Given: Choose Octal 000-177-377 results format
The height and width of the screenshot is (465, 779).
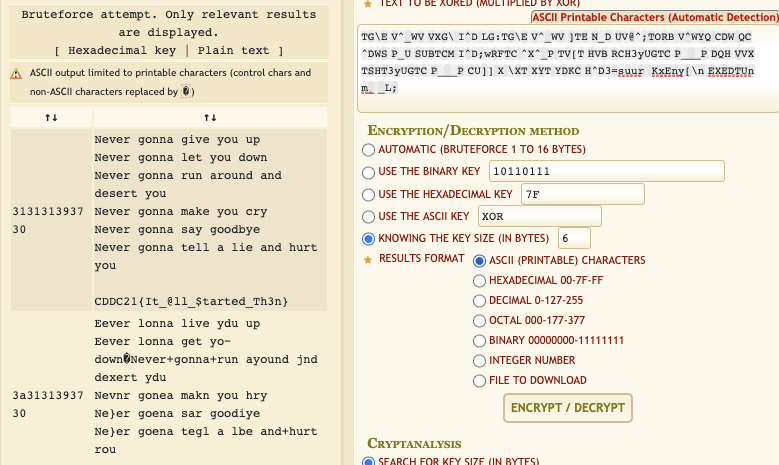Looking at the screenshot, I should (479, 321).
